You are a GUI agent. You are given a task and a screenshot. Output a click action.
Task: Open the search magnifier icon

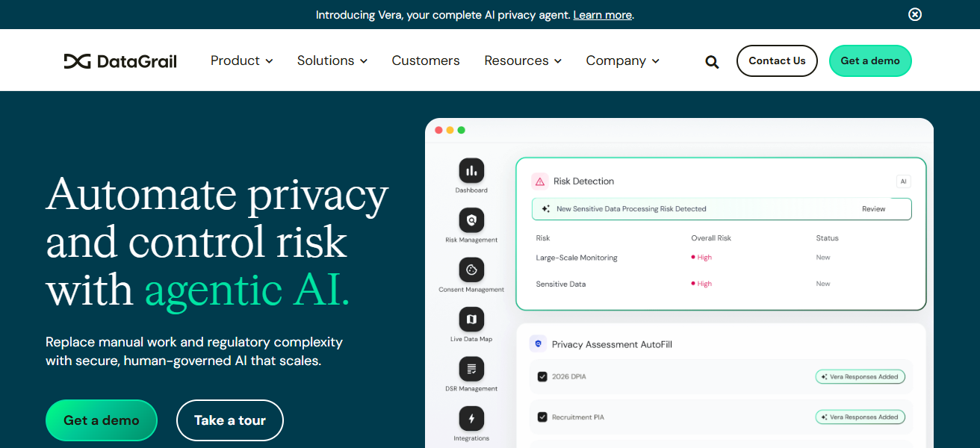click(x=712, y=62)
